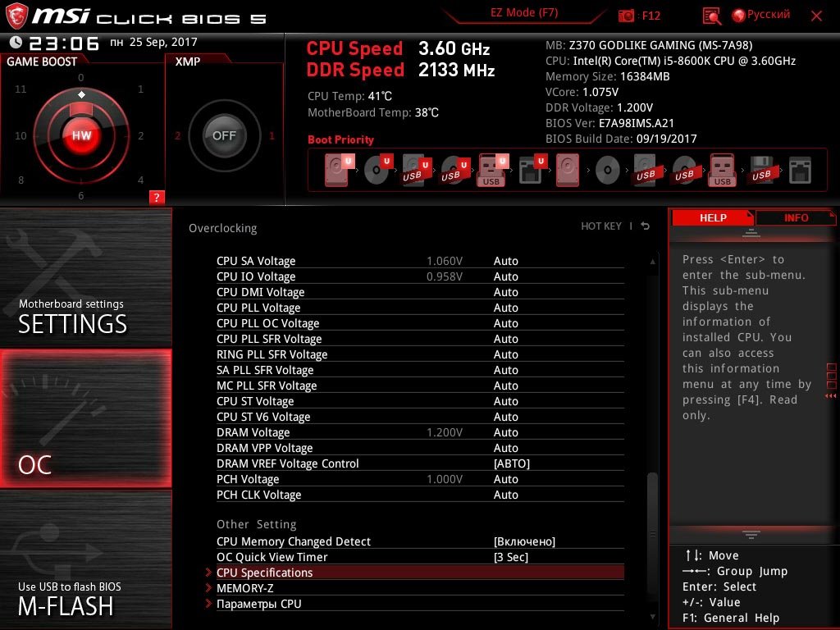Edit the DRAM Voltage Auto field
This screenshot has height=630, width=840.
(x=505, y=432)
